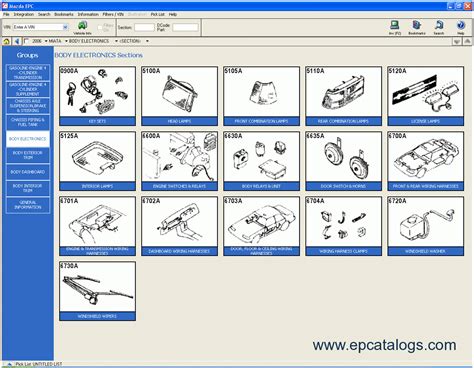Select Chassis Piping & Fuel Tank group

(28, 122)
